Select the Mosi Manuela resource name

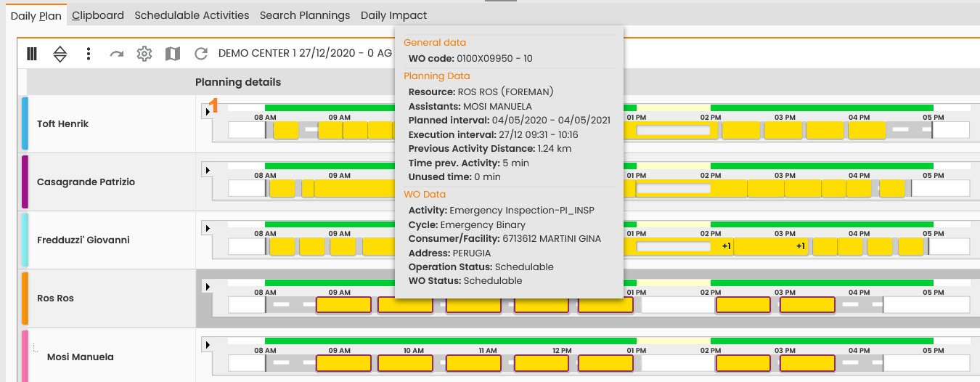(80, 357)
